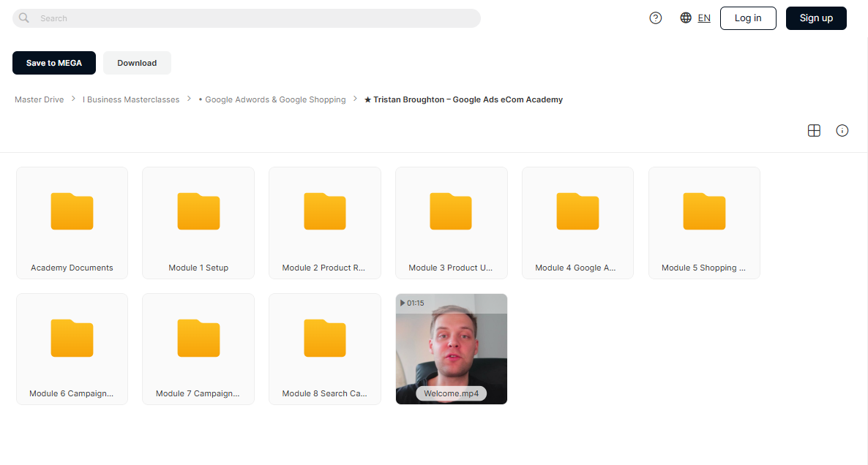
Task: Select the Module 6 Campaign... label
Action: coord(72,393)
